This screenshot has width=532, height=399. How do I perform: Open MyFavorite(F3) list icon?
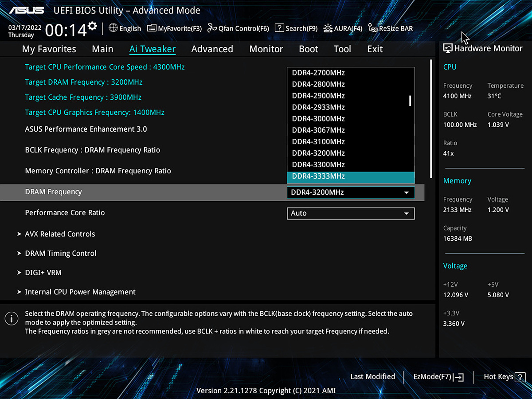(152, 28)
